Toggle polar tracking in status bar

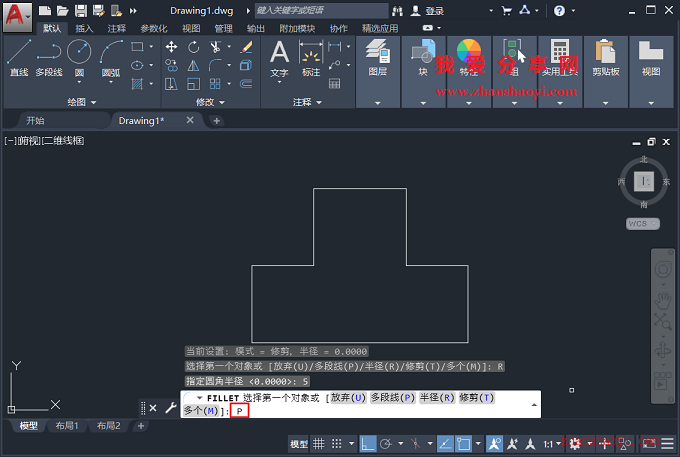tap(386, 444)
